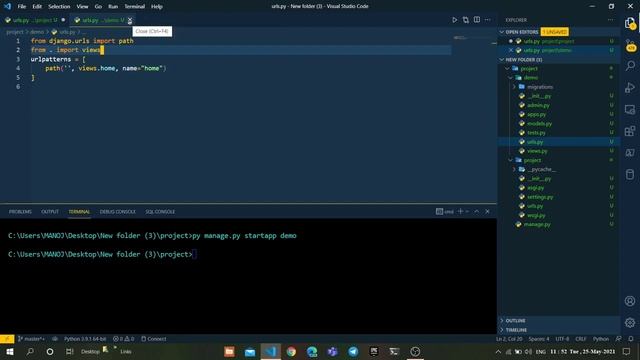Image resolution: width=640 pixels, height=360 pixels.
Task: Open Microsoft Edge from the taskbar
Action: point(312,351)
